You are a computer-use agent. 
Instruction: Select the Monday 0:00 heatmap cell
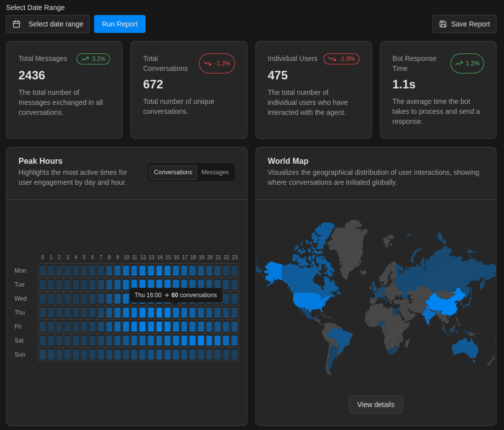pos(42,271)
